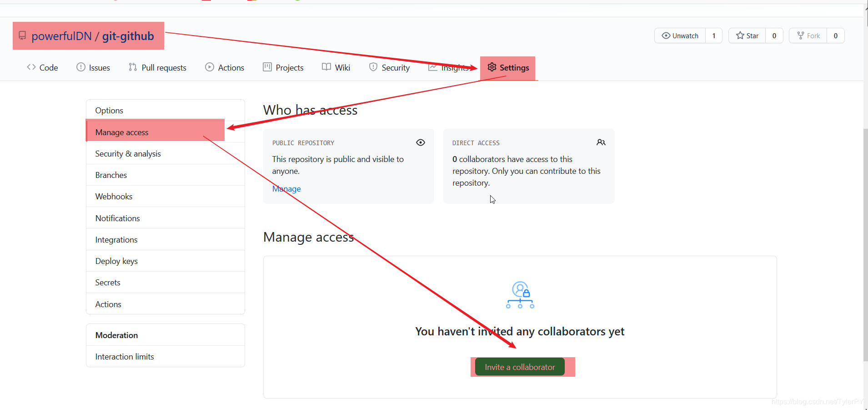Screen dimensions: 868x410
Task: Click the Issues circle icon
Action: pos(81,67)
